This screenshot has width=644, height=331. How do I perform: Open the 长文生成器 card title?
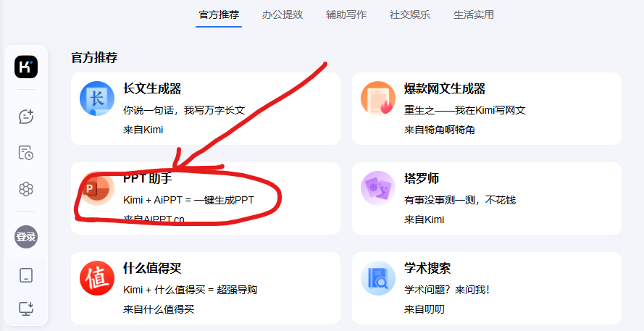click(x=152, y=88)
